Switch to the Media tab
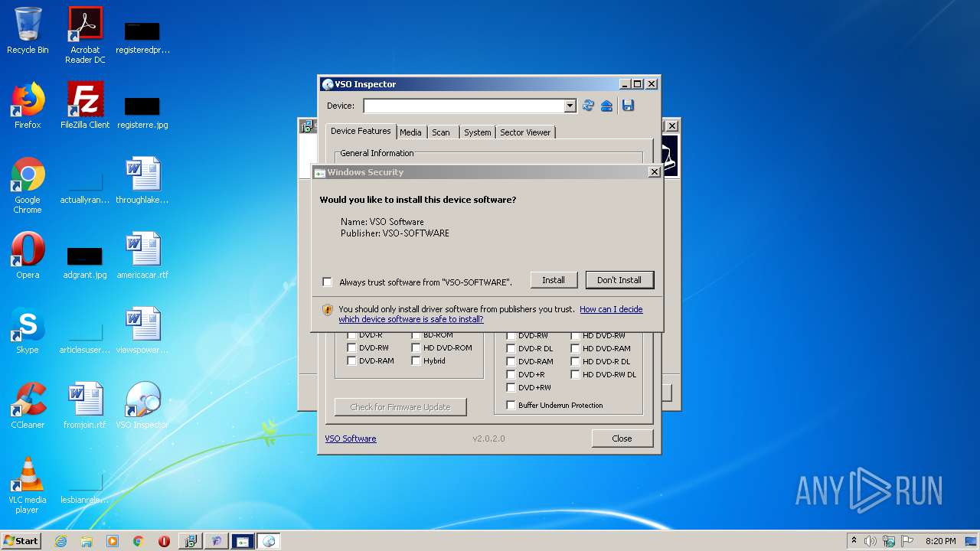Image resolution: width=980 pixels, height=551 pixels. 410,132
